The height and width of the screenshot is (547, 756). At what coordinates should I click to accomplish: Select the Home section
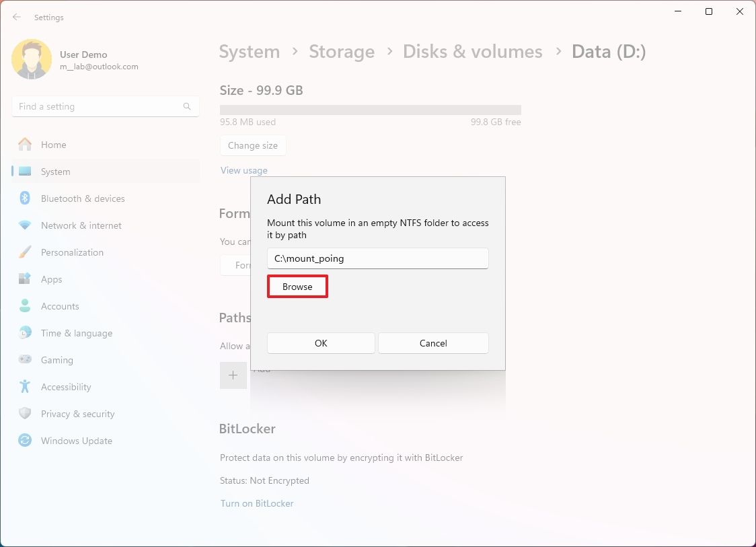[54, 144]
